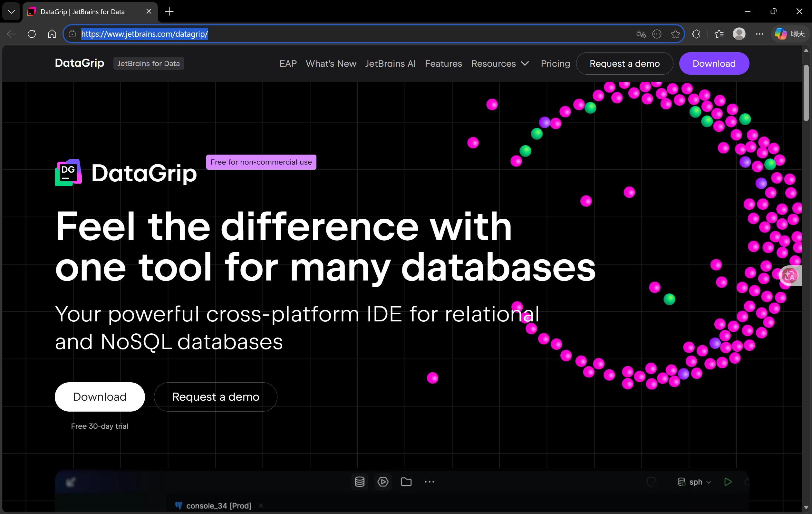Open the sph data source dropdown

(x=695, y=482)
